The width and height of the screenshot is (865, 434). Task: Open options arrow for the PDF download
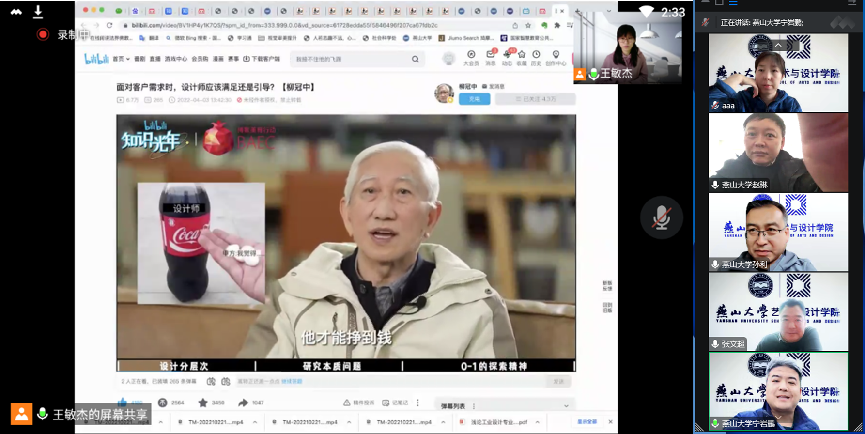[546, 423]
